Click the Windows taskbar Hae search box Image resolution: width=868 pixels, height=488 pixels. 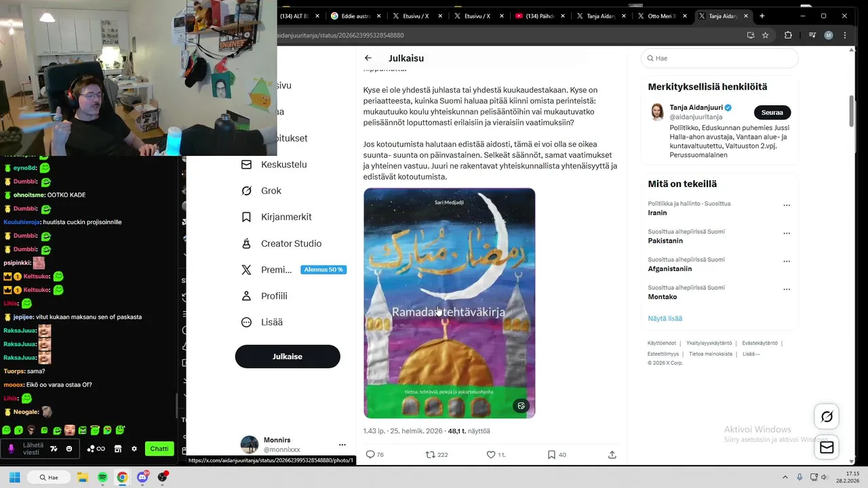(49, 477)
